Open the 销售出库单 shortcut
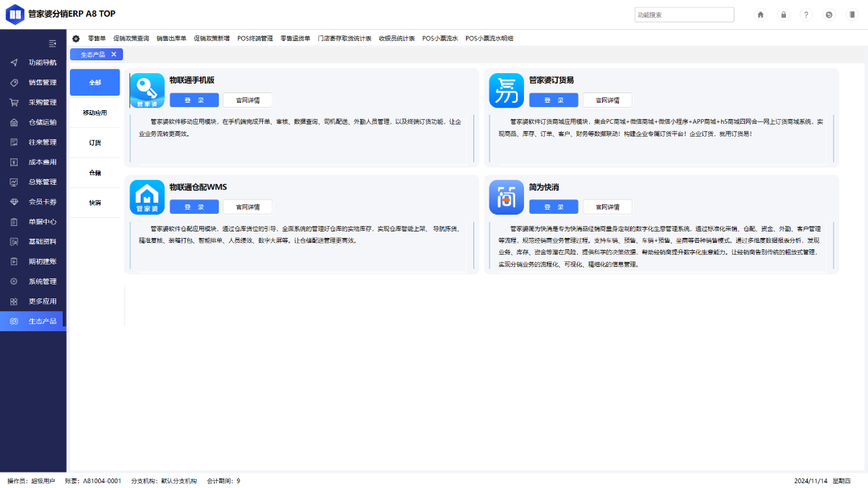The image size is (868, 488). [x=172, y=39]
